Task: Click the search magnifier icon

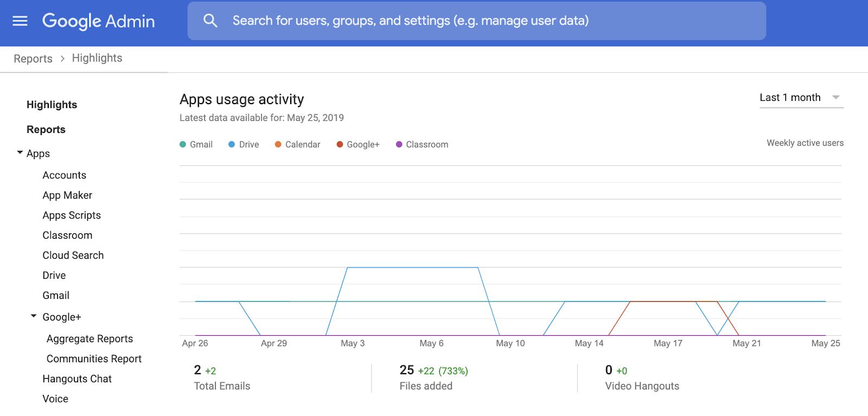Action: 210,21
